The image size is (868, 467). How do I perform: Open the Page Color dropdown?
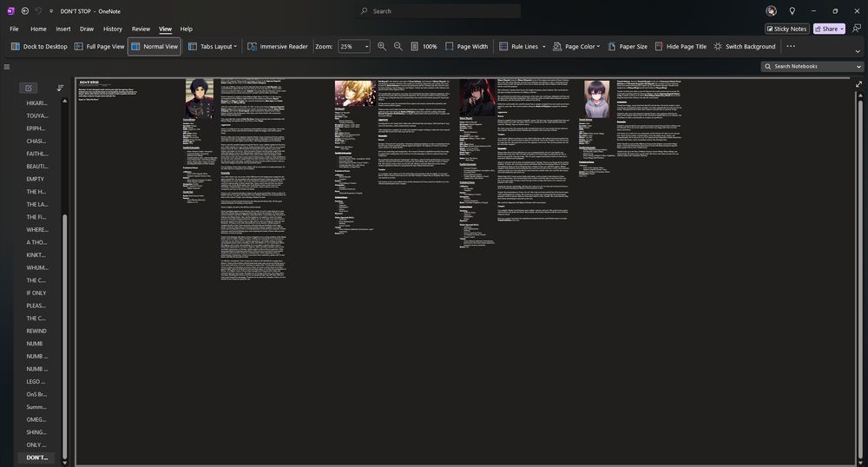tap(576, 47)
